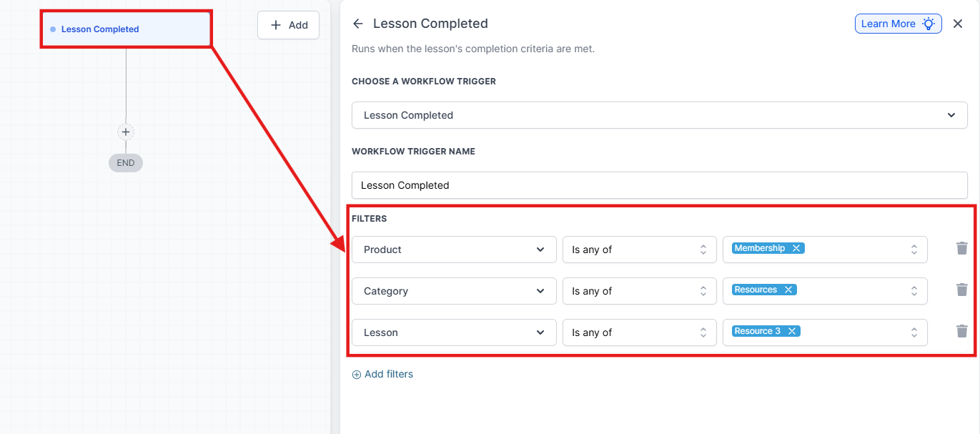This screenshot has height=434, width=980.
Task: Change the Lesson row 'Is any of' operator
Action: point(639,332)
